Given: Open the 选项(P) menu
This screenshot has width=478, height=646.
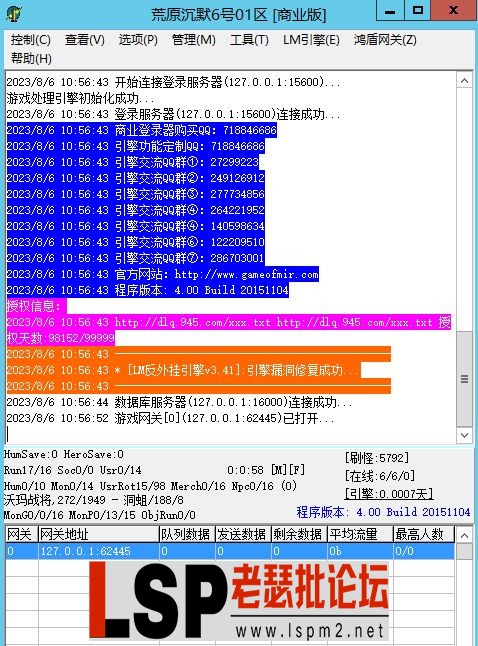Looking at the screenshot, I should (138, 40).
